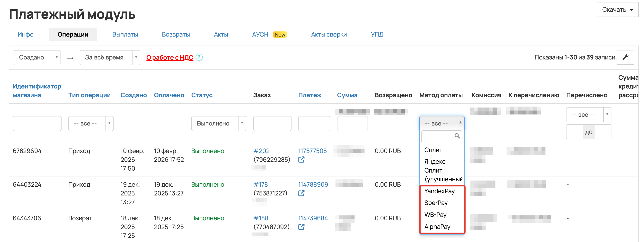Image resolution: width=644 pixels, height=242 pixels.
Task: Click the О работе с НДС link
Action: 169,58
